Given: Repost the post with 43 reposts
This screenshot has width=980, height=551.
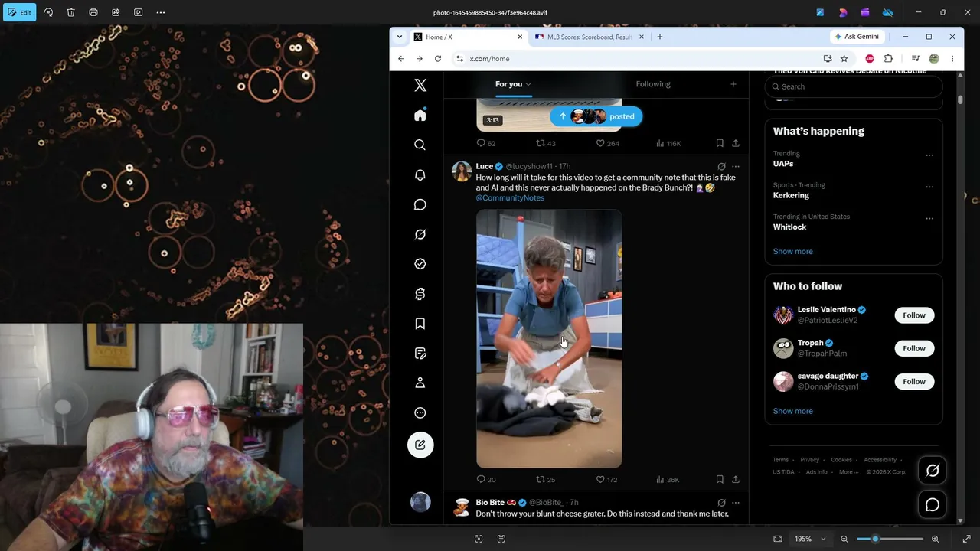Looking at the screenshot, I should [x=546, y=143].
